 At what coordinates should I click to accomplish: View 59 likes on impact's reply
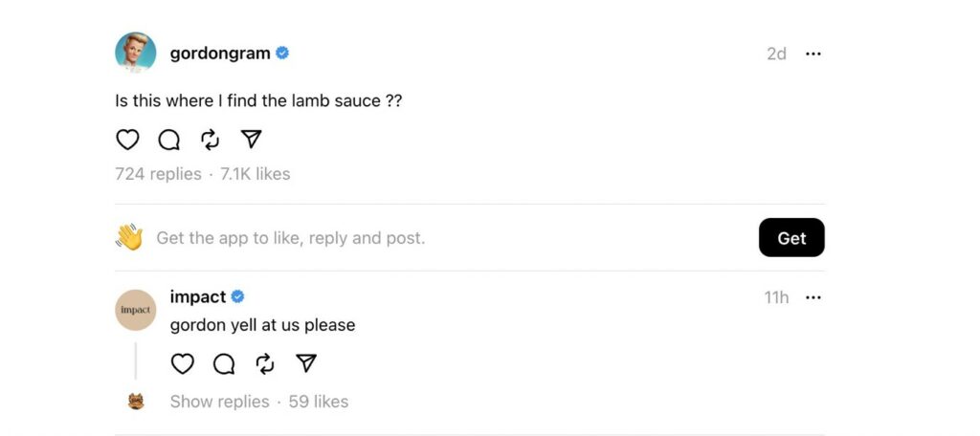318,402
